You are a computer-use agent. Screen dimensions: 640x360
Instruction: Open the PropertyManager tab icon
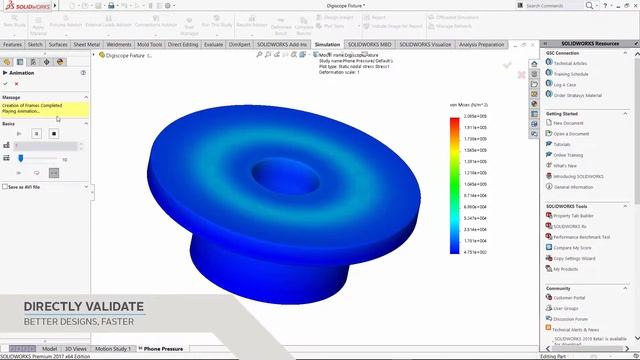pos(20,62)
